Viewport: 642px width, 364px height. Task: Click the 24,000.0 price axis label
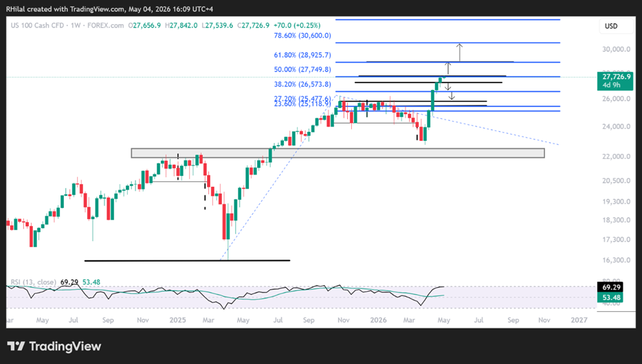coord(616,127)
